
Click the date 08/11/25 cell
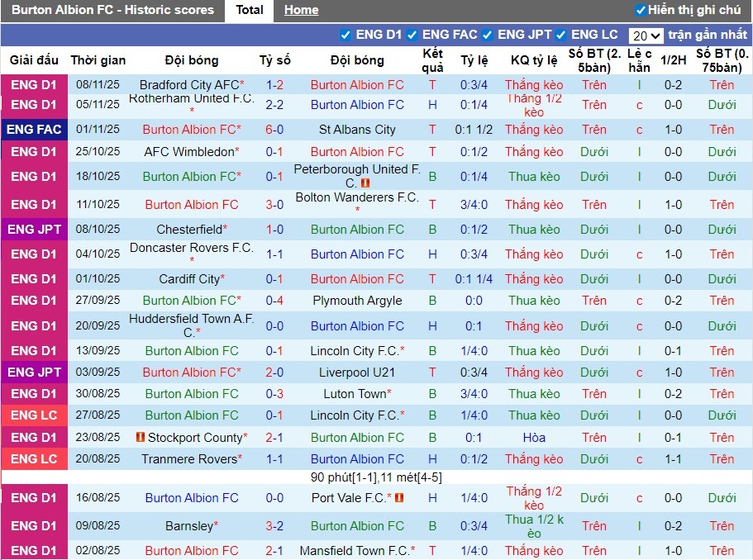98,85
